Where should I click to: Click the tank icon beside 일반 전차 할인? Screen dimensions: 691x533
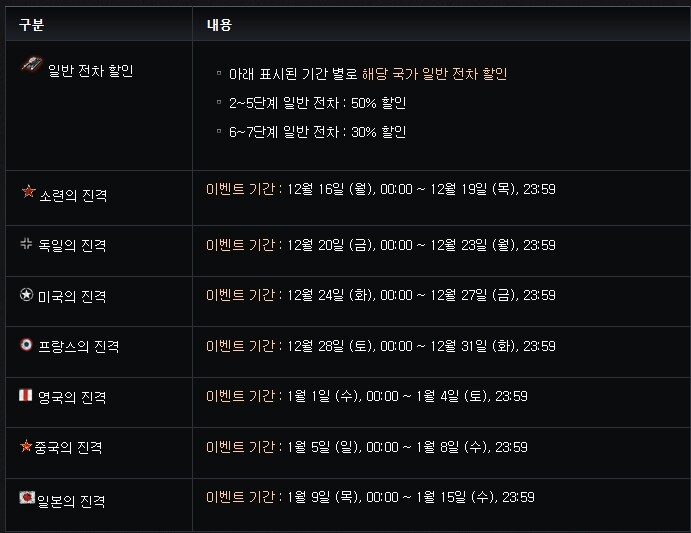pos(32,64)
